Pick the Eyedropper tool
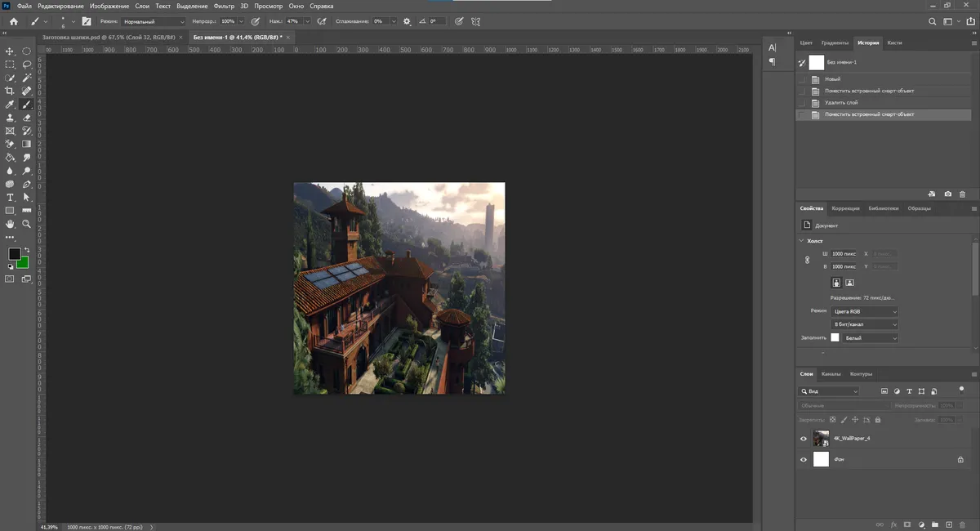 click(x=10, y=105)
